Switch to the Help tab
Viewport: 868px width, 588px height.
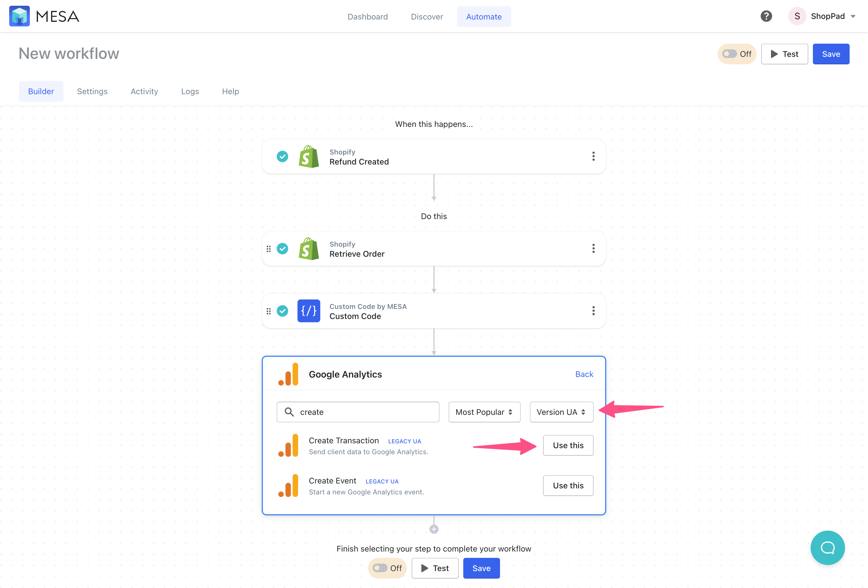tap(230, 91)
